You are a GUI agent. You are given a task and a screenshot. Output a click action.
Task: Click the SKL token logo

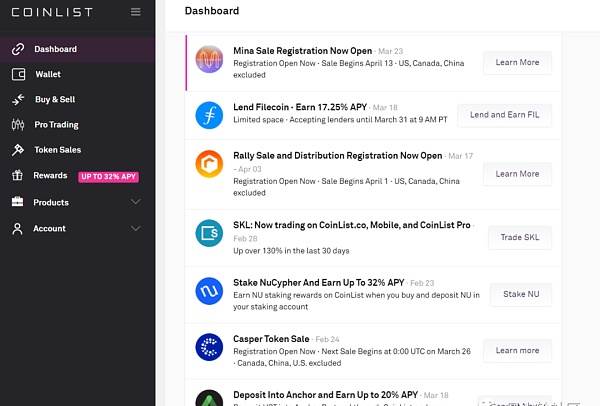tap(209, 233)
